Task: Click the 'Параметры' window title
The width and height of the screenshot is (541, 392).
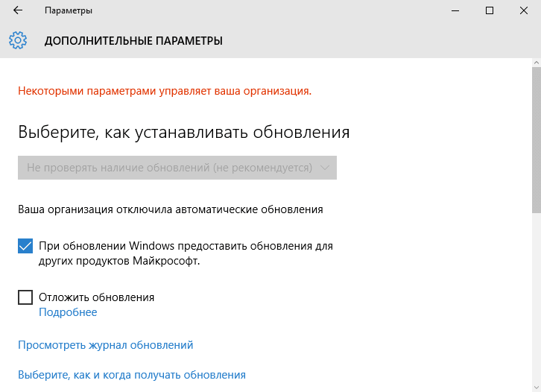Action: 69,10
